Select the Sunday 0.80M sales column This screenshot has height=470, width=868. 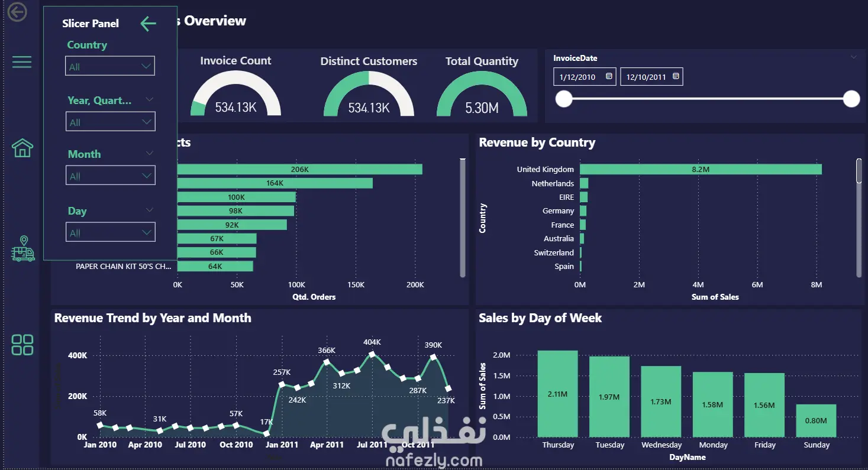pos(816,420)
